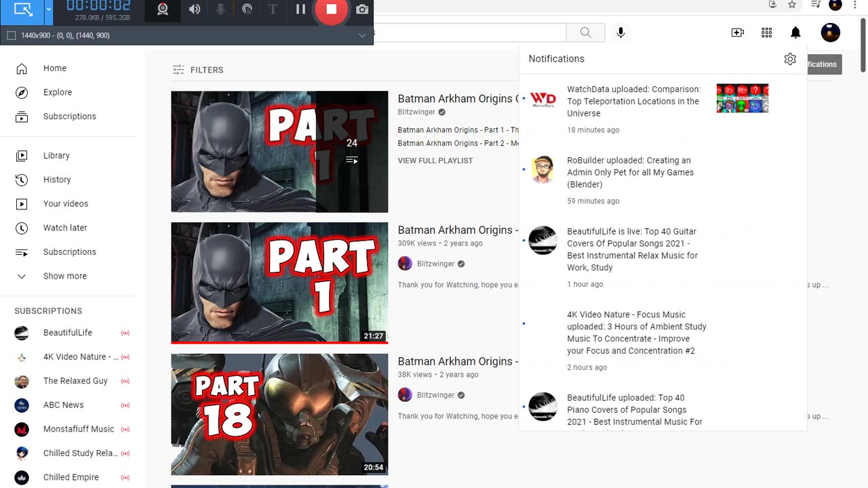Open the YouTube apps grid icon

coord(767,33)
